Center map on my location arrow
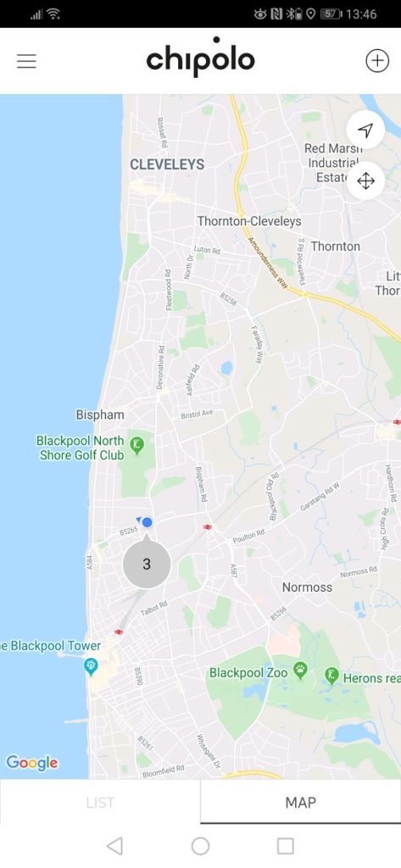The image size is (401, 868). (365, 130)
